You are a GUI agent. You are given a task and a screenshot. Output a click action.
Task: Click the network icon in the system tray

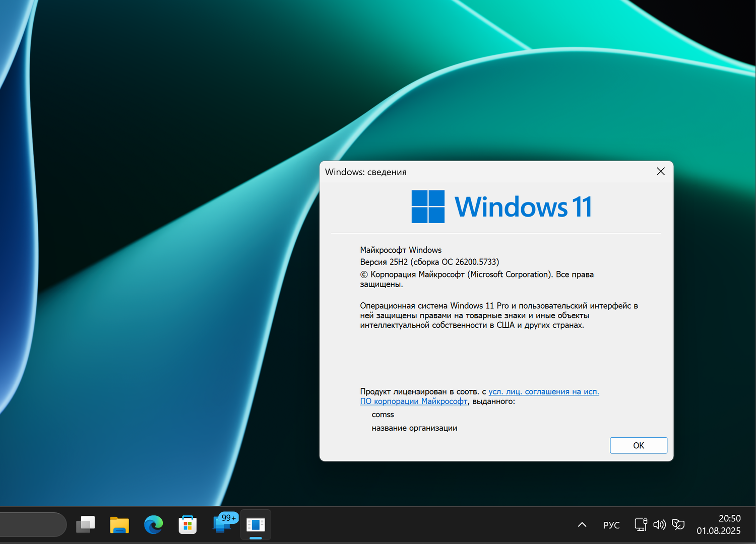pos(640,524)
